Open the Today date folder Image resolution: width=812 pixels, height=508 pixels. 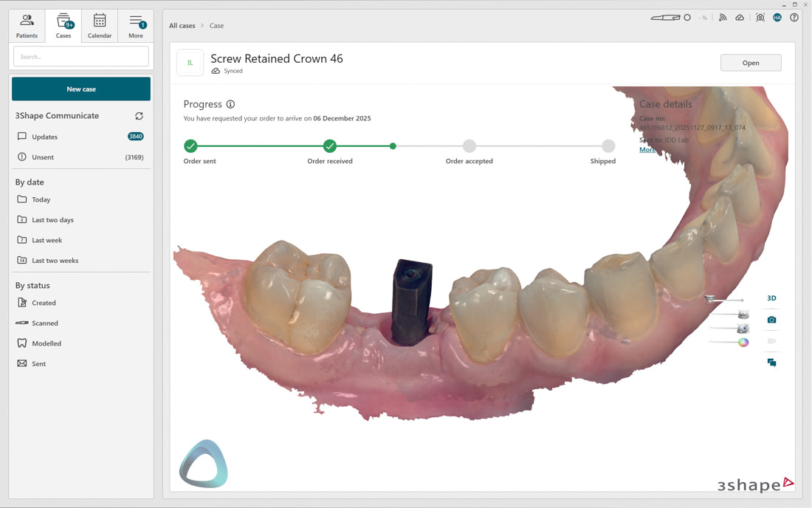point(41,199)
